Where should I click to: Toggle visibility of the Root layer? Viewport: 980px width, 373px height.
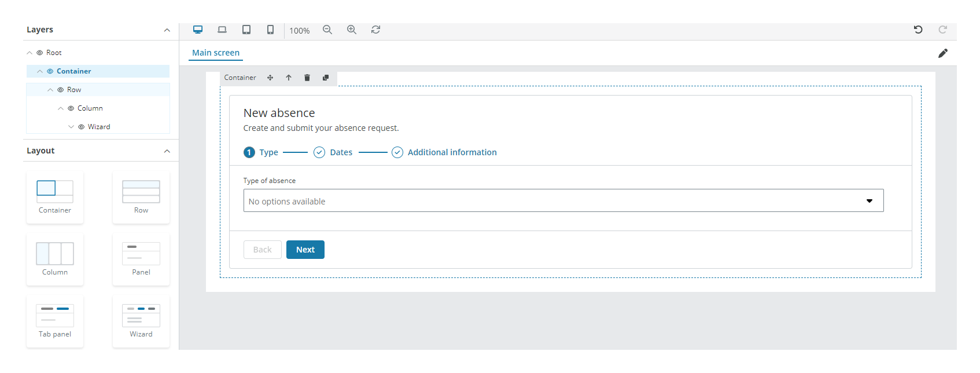click(40, 53)
